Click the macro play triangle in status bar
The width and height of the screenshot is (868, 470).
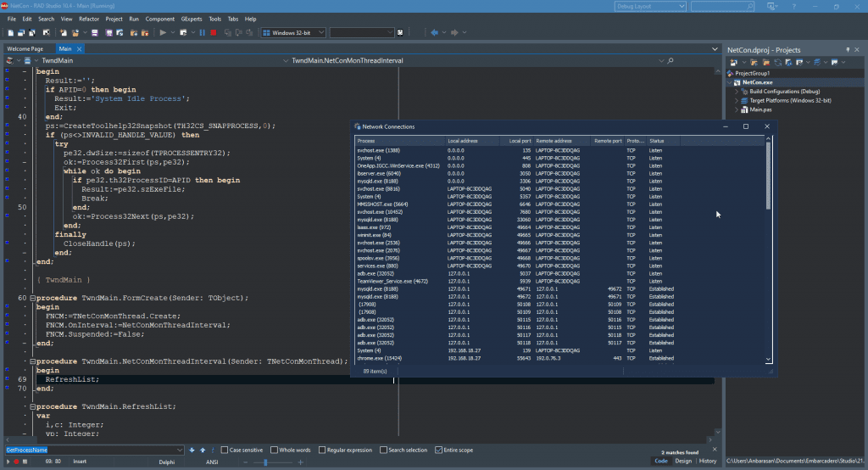8,462
